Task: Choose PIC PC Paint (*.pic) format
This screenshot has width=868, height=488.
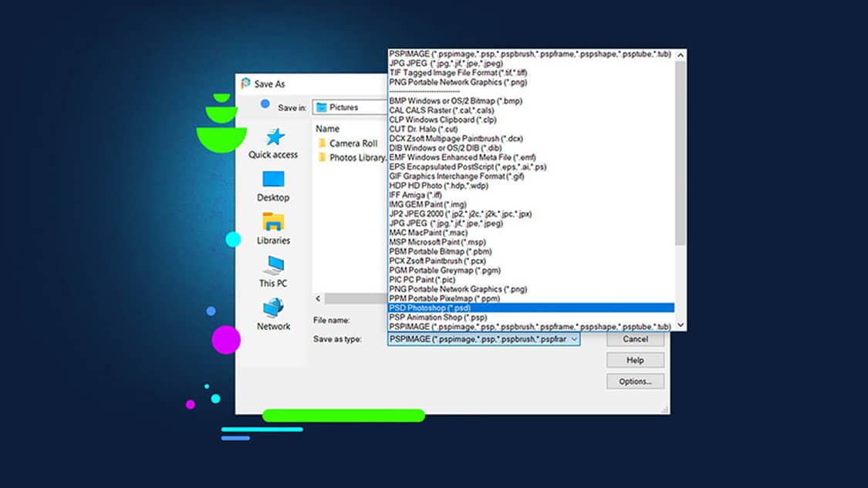Action: point(531,279)
